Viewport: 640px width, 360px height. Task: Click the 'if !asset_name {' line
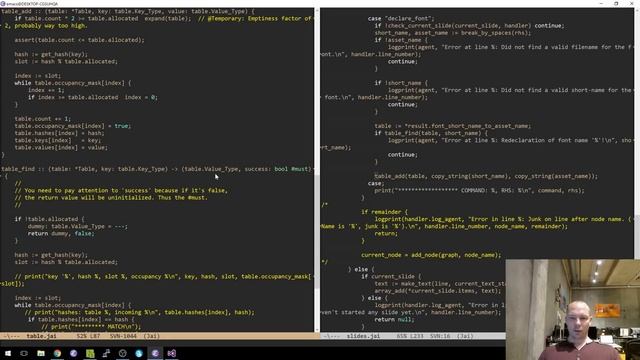click(x=401, y=40)
